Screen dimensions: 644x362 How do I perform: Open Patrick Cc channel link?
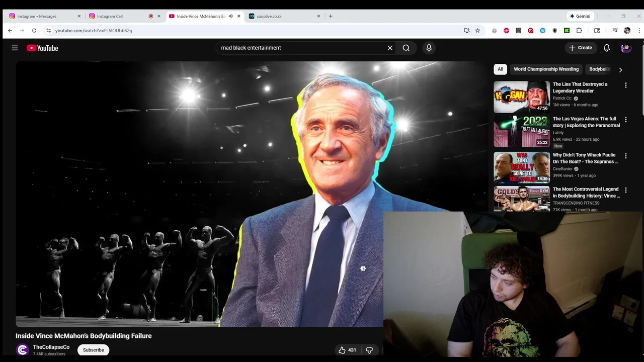pos(562,98)
